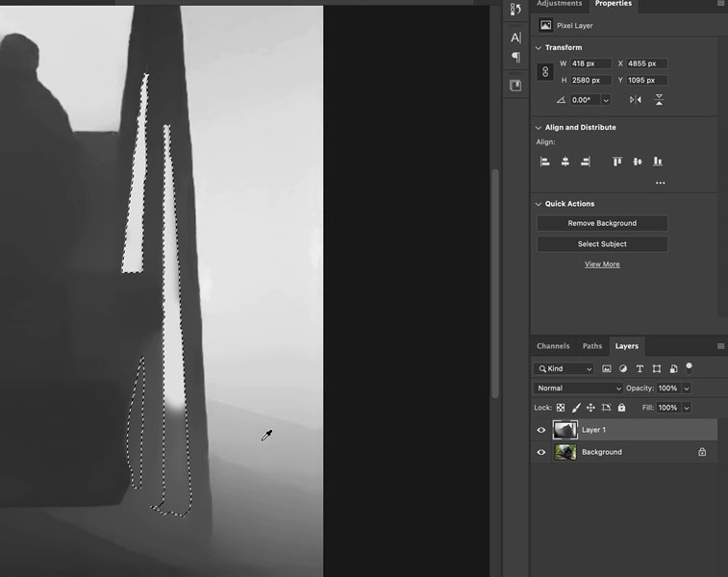
Task: Align vertical centers
Action: [638, 162]
